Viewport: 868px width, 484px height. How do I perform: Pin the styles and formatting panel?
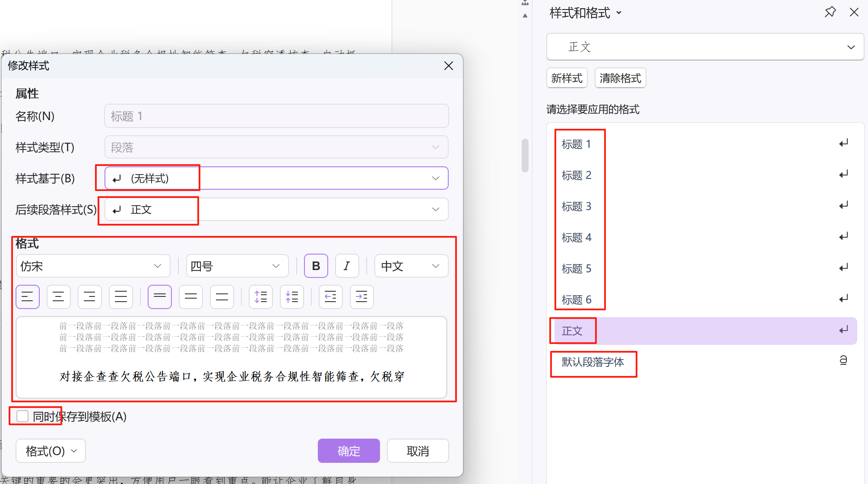tap(830, 13)
